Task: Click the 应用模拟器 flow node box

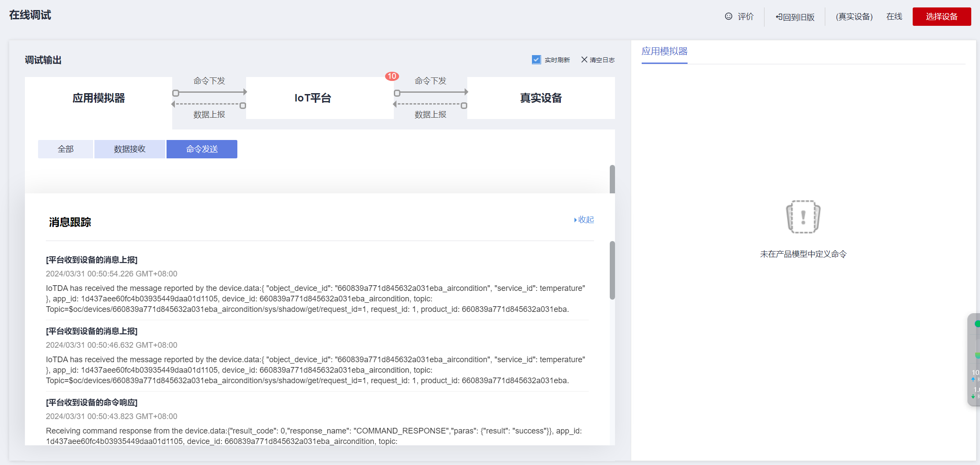Action: tap(99, 98)
